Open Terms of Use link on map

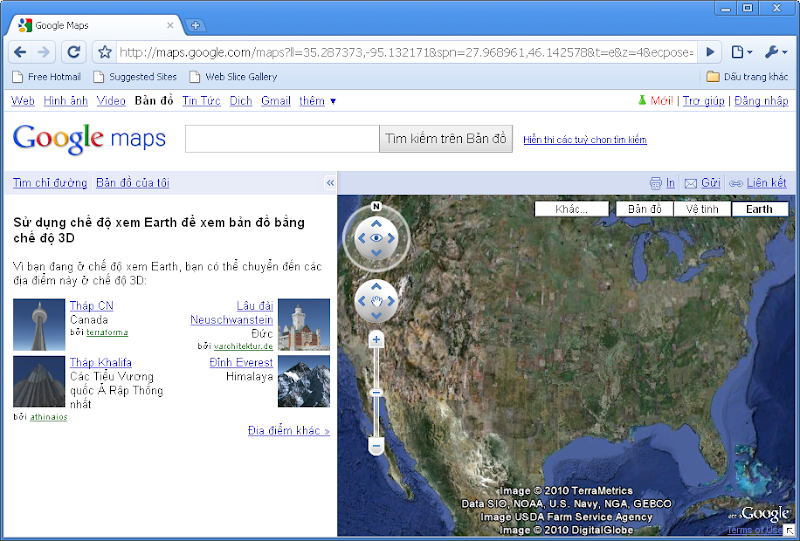coord(754,530)
